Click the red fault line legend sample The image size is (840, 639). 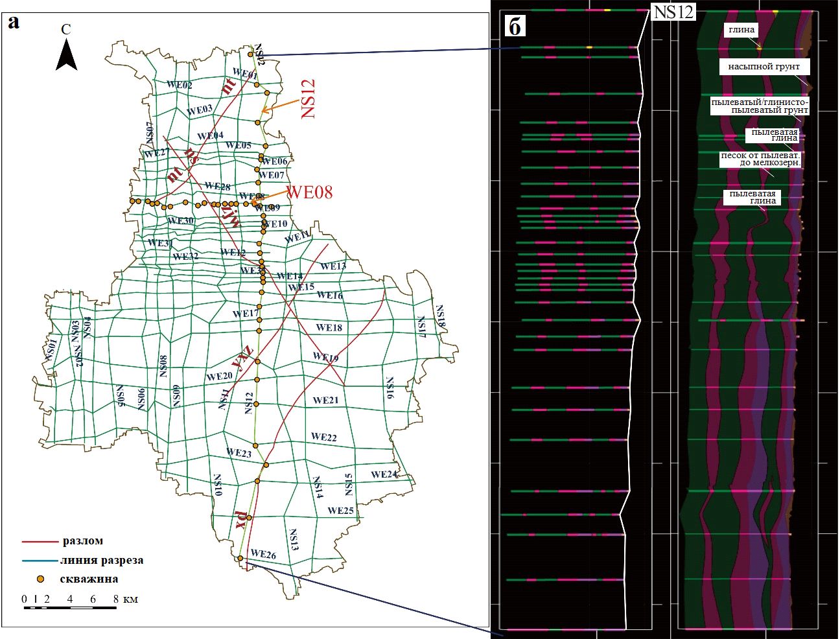tap(40, 541)
